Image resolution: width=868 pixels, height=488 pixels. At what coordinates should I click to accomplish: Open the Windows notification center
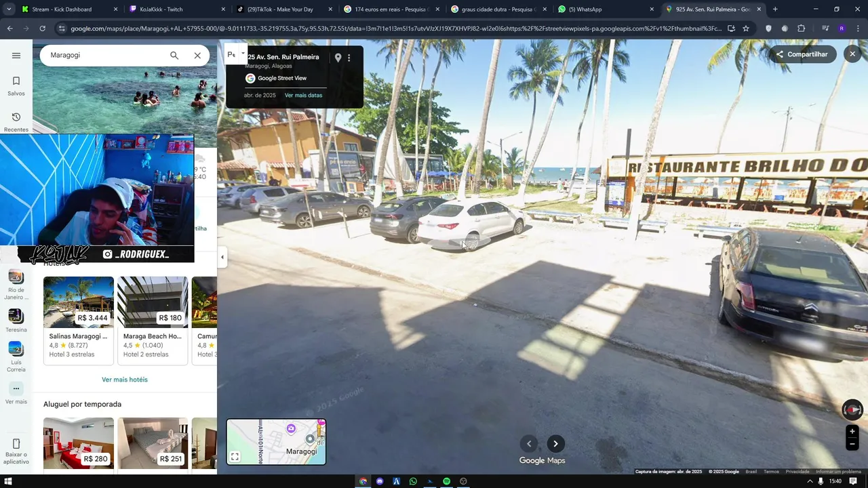[x=854, y=481]
